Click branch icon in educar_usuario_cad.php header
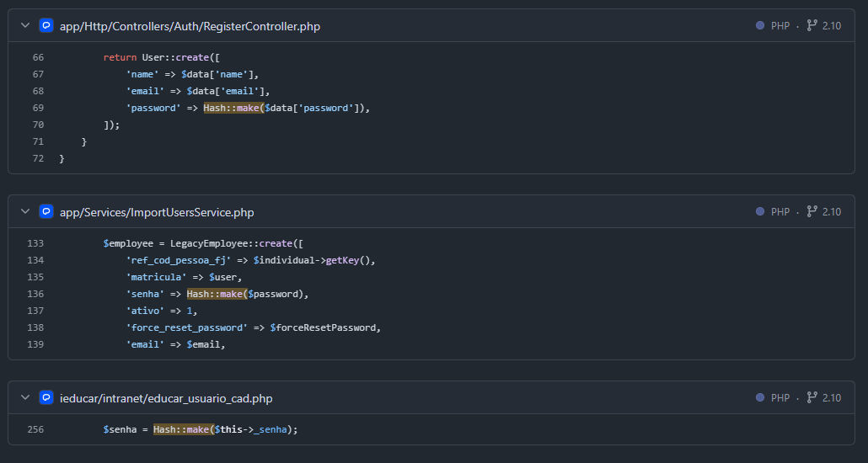868x463 pixels. point(812,397)
